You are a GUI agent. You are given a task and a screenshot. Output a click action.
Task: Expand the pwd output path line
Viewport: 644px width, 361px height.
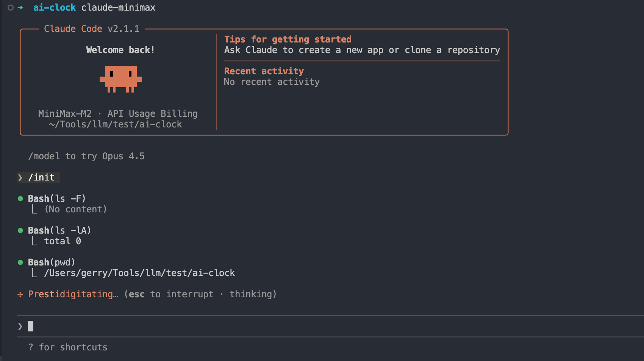(139, 273)
